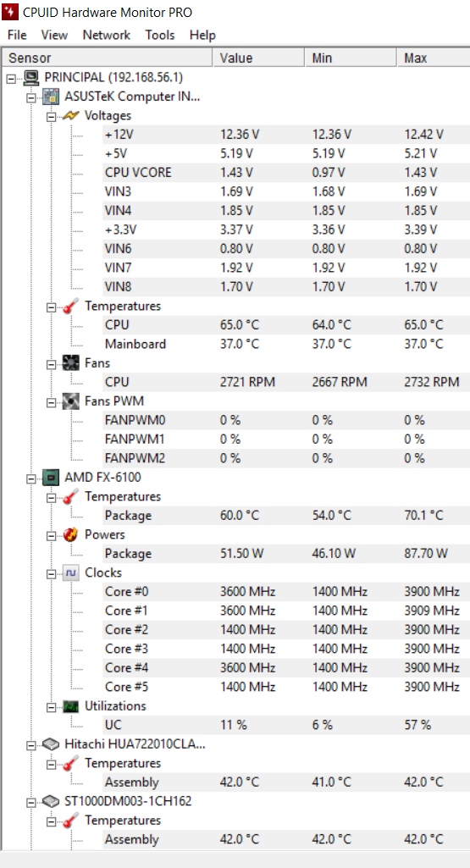Collapse the AMD FX-6100 tree node
This screenshot has width=470, height=868.
(31, 478)
